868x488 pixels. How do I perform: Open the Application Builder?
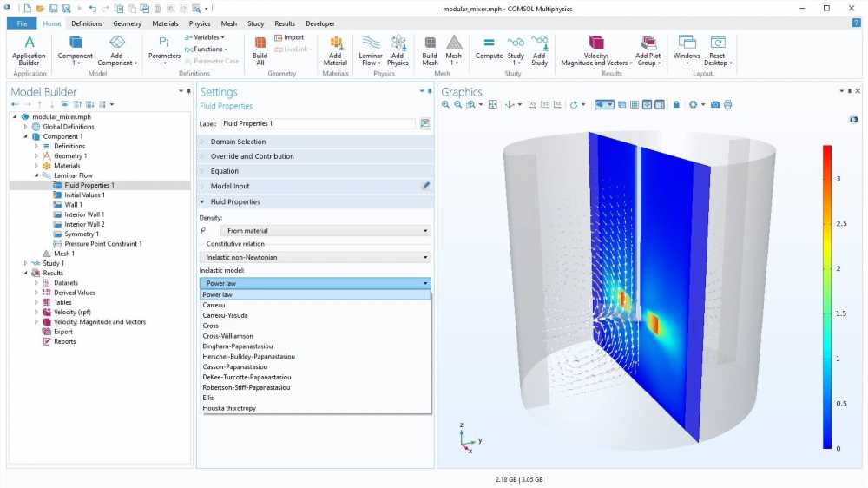tap(29, 50)
